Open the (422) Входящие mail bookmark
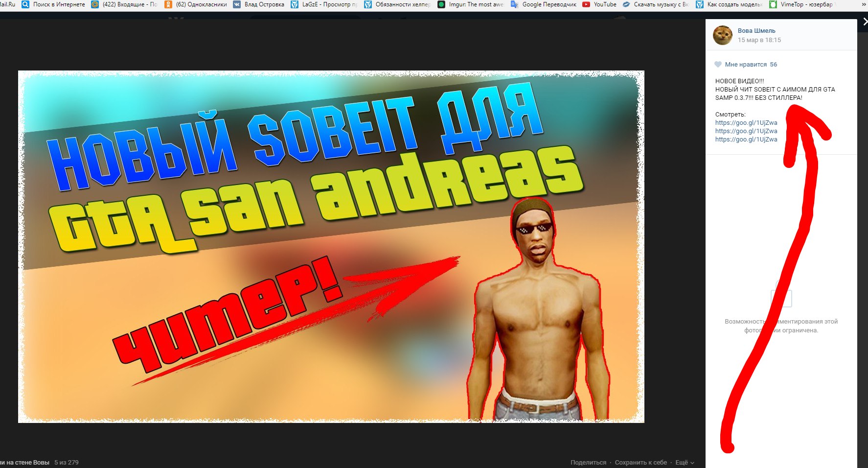Viewport: 868px width, 468px height. 124,4
